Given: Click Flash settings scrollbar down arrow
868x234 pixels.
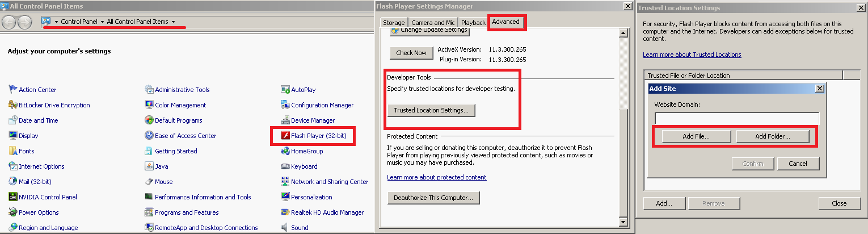Looking at the screenshot, I should click(x=623, y=222).
